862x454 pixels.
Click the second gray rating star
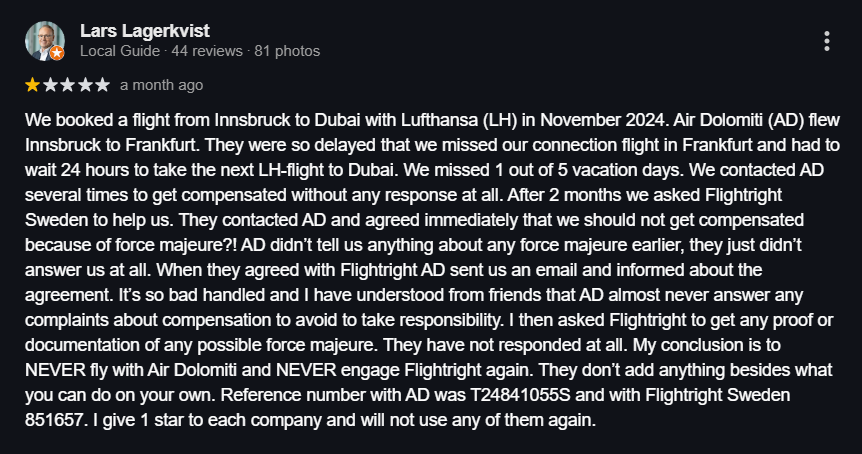tap(50, 85)
